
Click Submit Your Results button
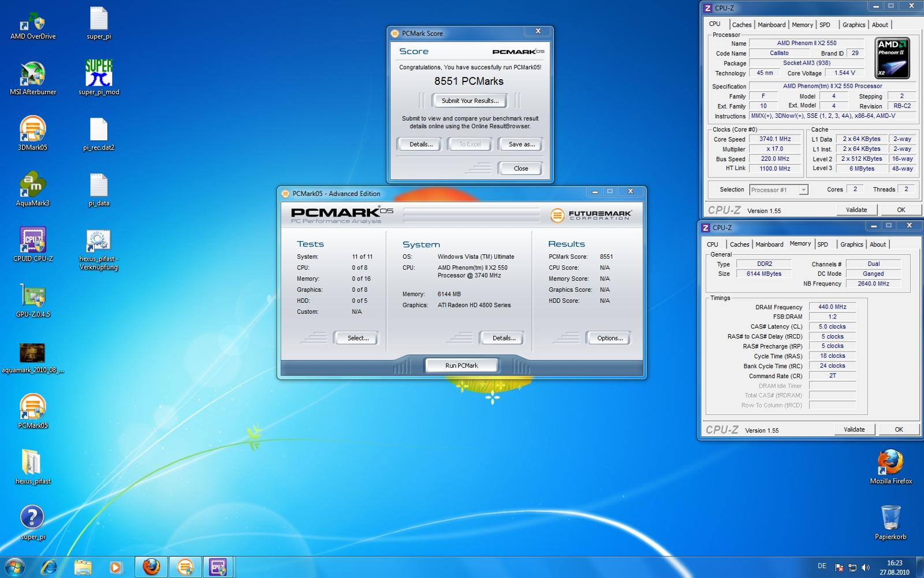[x=470, y=101]
